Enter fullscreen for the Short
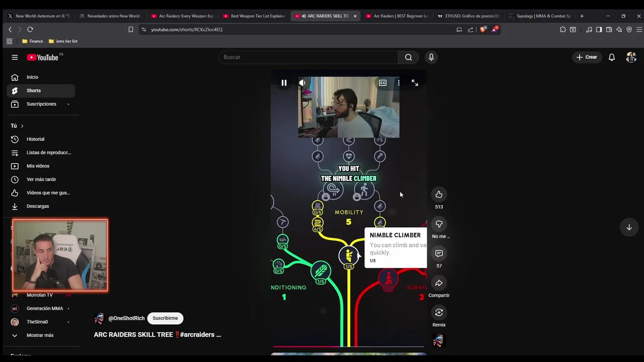 [x=415, y=83]
